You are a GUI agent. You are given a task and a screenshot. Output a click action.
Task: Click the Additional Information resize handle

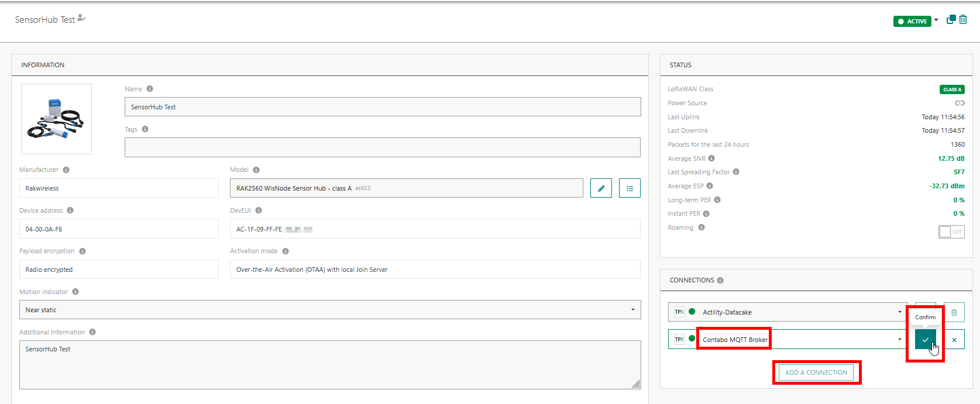636,384
